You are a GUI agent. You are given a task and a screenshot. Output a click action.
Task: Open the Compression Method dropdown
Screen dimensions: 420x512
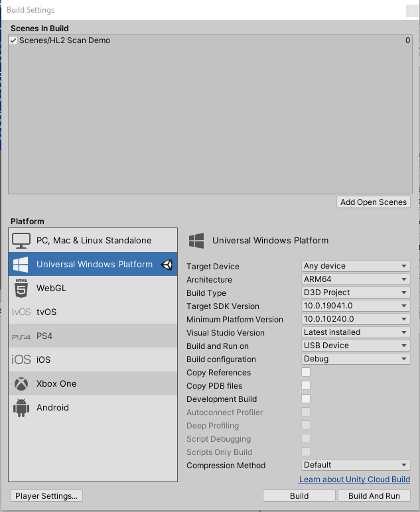tap(356, 465)
